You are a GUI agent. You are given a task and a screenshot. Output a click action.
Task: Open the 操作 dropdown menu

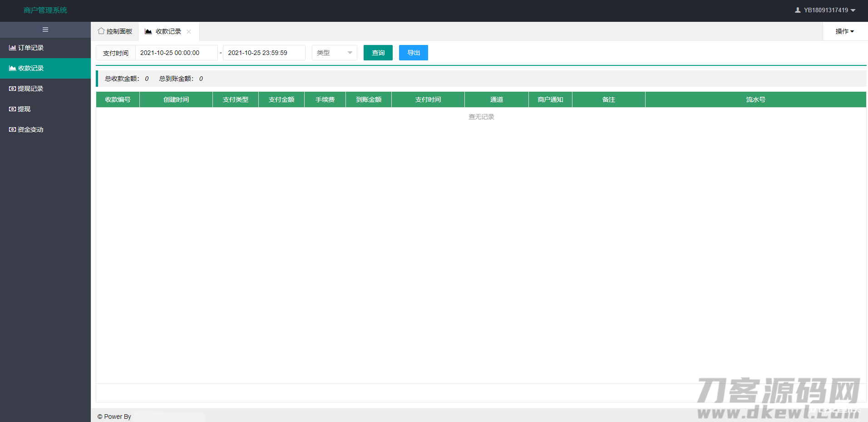point(845,31)
